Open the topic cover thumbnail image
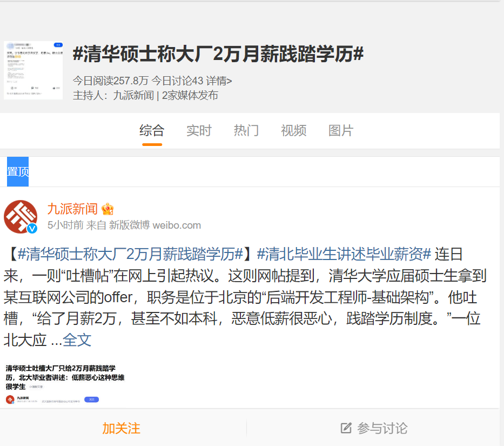Image resolution: width=504 pixels, height=446 pixels. tap(33, 70)
